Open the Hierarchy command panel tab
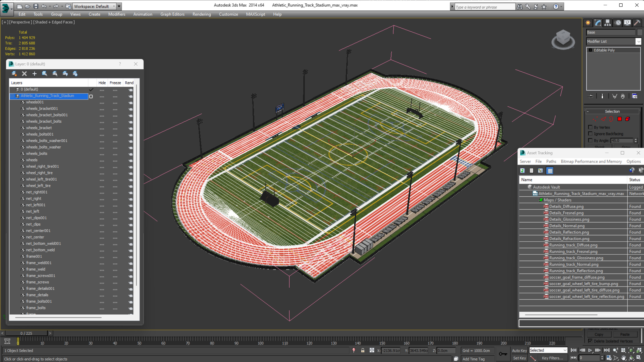The image size is (644, 362). point(607,23)
